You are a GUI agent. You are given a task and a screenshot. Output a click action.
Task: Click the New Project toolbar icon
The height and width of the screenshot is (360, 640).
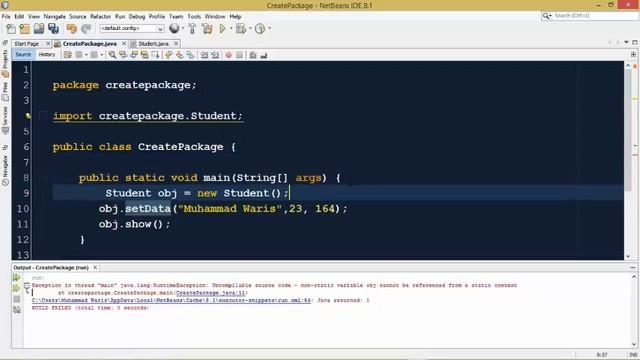click(24, 29)
